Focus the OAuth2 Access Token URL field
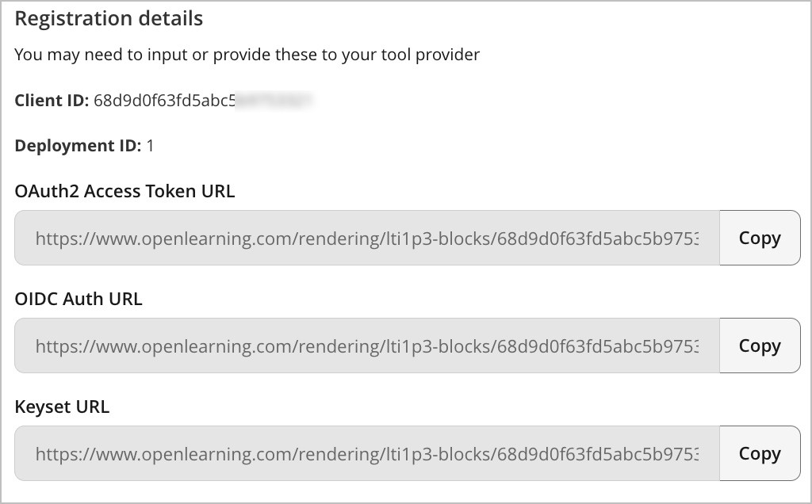 [366, 238]
